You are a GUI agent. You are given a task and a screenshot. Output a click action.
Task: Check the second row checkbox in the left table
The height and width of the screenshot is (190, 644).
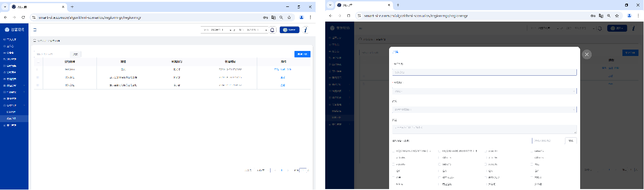(x=38, y=78)
